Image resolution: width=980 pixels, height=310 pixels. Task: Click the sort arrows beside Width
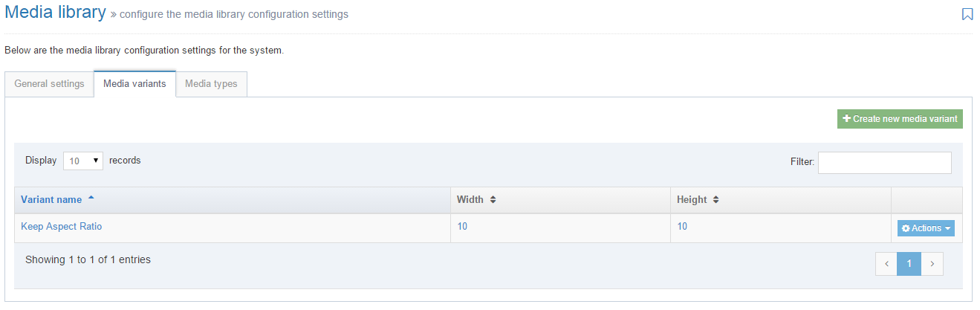pos(493,200)
